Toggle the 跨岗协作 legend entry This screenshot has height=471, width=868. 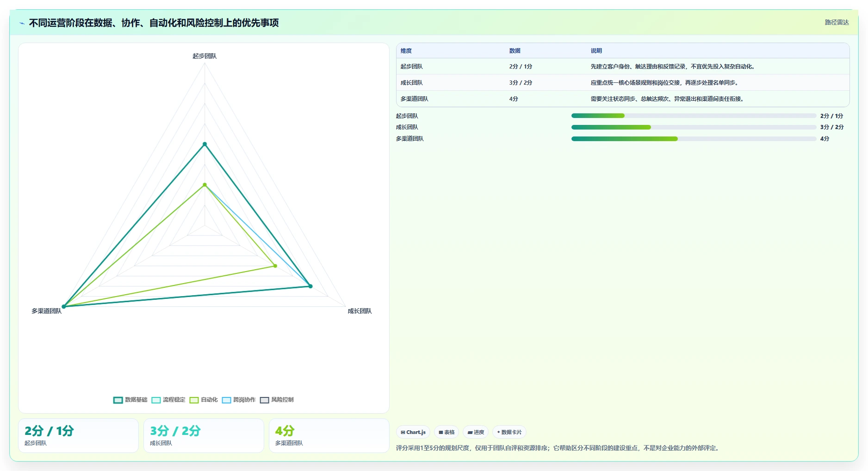(x=239, y=400)
